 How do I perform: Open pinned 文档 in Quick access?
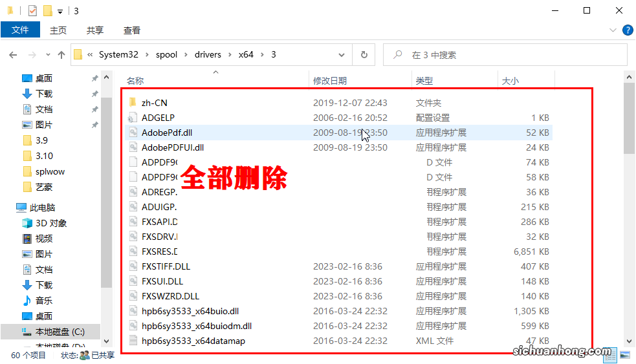[44, 109]
